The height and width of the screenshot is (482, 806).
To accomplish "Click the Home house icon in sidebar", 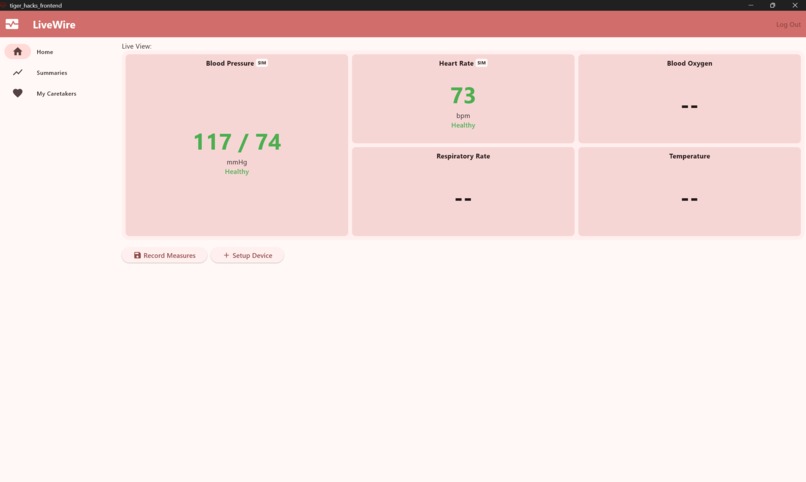I will [17, 51].
